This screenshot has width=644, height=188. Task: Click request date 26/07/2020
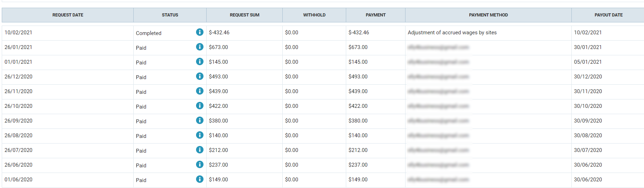18,150
